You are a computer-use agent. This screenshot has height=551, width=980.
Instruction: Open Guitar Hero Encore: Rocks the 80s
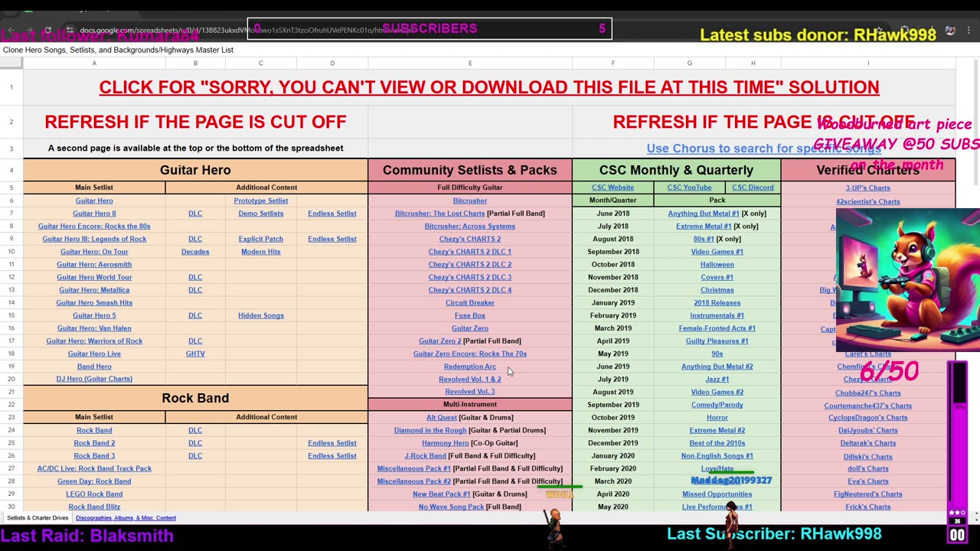point(94,227)
